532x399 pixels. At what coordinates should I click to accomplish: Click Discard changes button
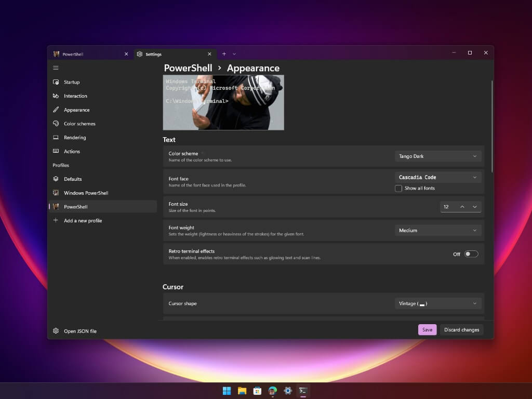[x=461, y=329]
